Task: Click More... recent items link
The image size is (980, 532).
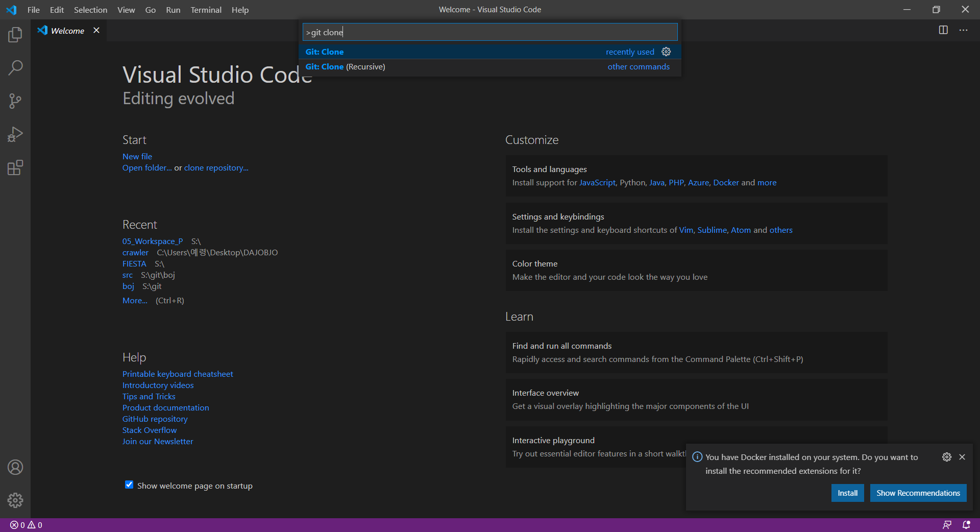Action: 135,300
